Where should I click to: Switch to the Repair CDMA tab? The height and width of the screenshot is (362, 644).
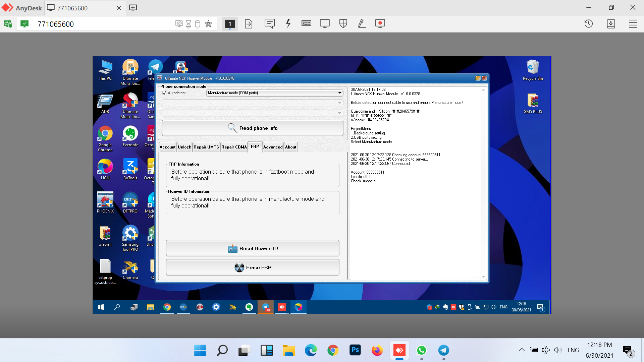tap(234, 147)
